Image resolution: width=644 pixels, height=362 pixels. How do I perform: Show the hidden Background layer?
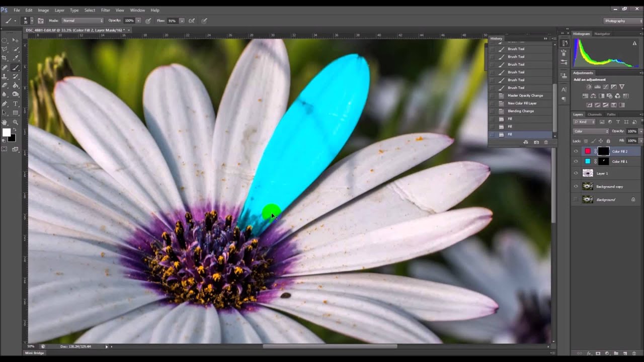tap(576, 199)
